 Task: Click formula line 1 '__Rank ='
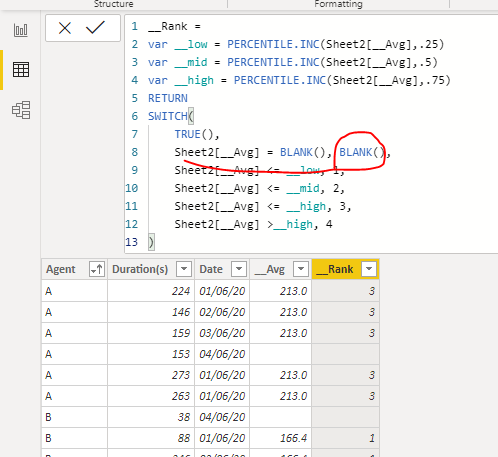[x=174, y=26]
